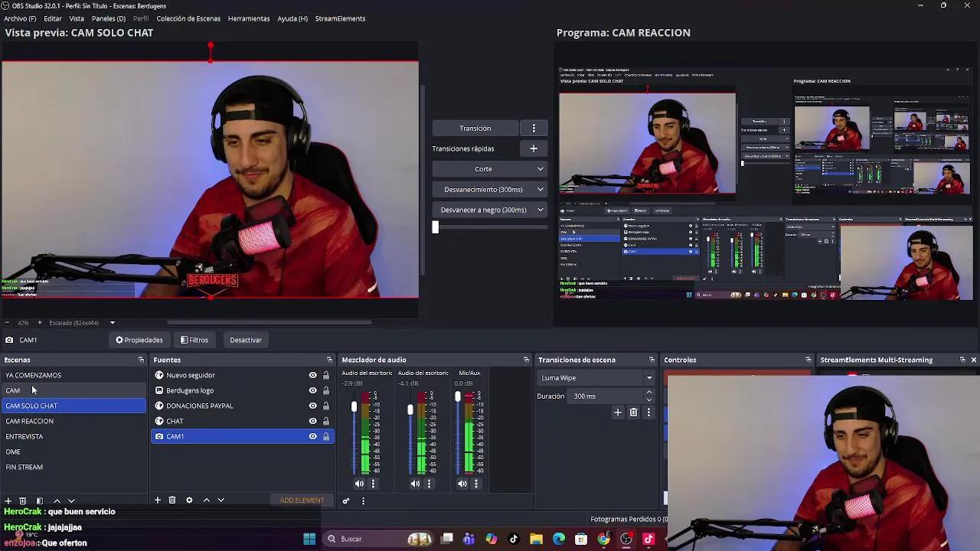Open the Colección de Escenas menu
The image size is (980, 551).
click(188, 18)
